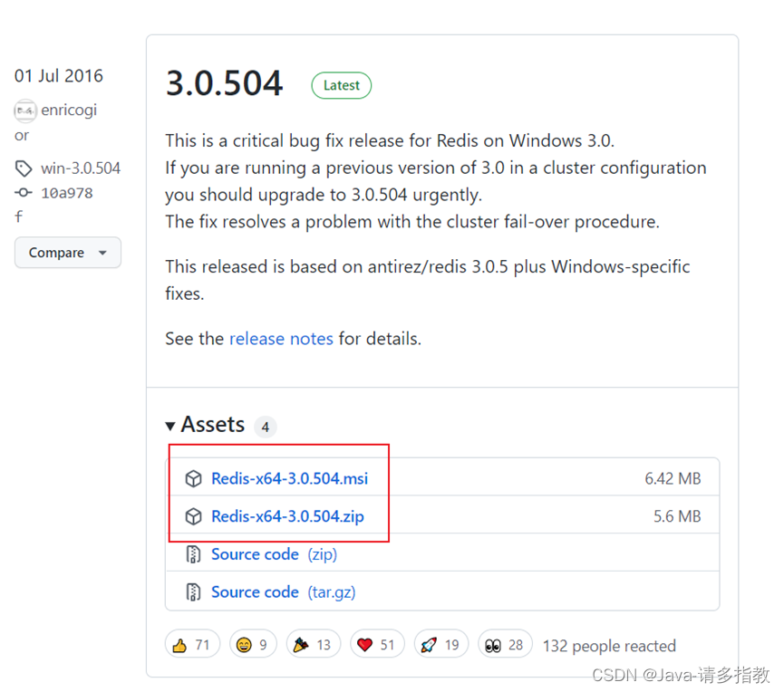Image resolution: width=784 pixels, height=692 pixels.
Task: Click the enricogior user avatar
Action: pyautogui.click(x=24, y=111)
